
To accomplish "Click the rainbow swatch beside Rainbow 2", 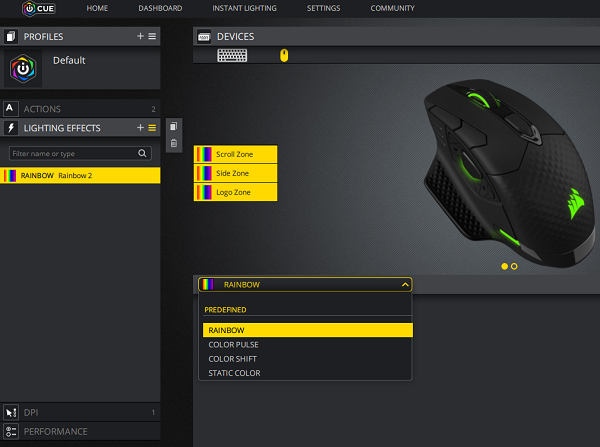I will click(10, 176).
